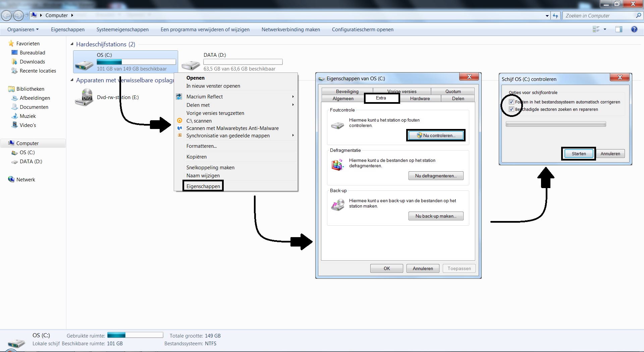Click the Back-up icon in the properties dialog
The image size is (644, 352).
click(338, 204)
